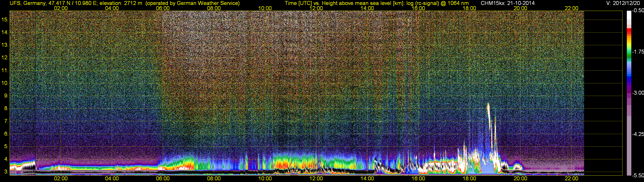
Task: Click the small white cloud blob near 20:00
Action: (518, 167)
